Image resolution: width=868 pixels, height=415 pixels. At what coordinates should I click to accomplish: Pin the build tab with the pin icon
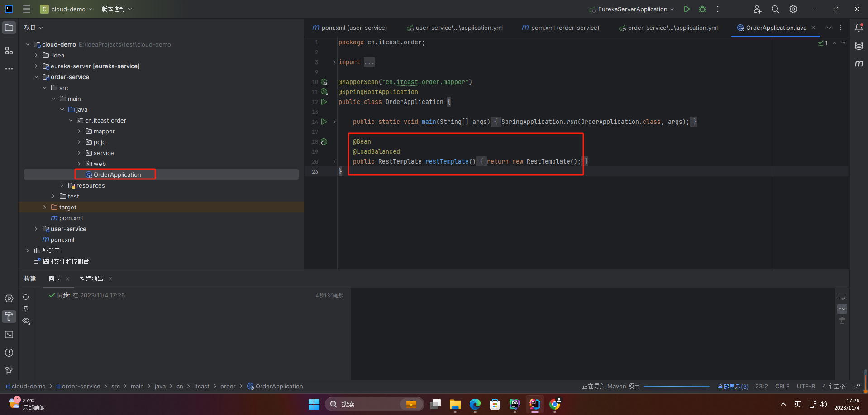(x=26, y=309)
